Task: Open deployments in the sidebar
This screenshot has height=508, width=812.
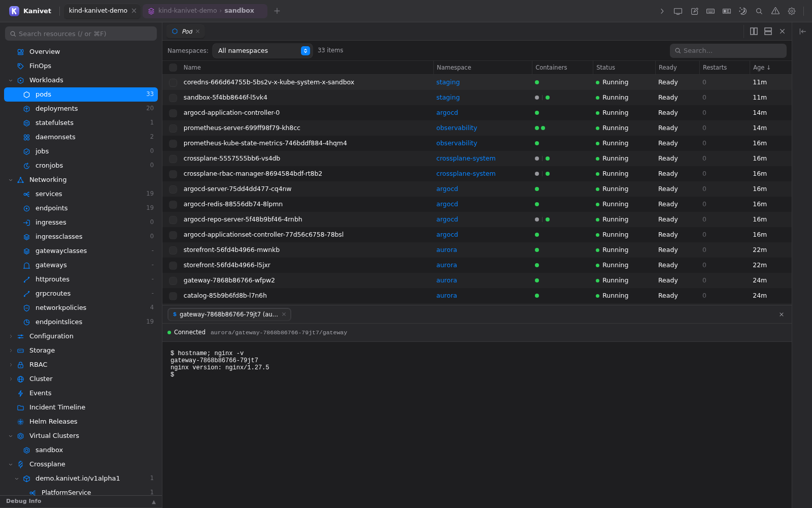Action: tap(81, 109)
